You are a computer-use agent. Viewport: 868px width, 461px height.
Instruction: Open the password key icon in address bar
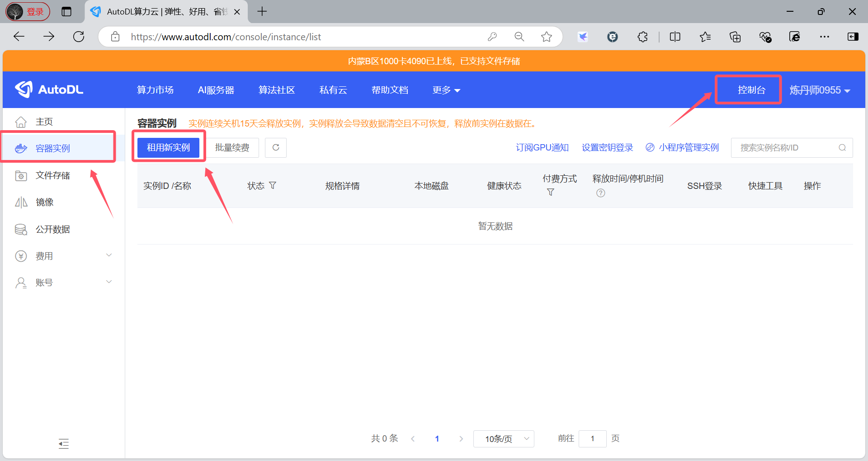[x=492, y=37]
